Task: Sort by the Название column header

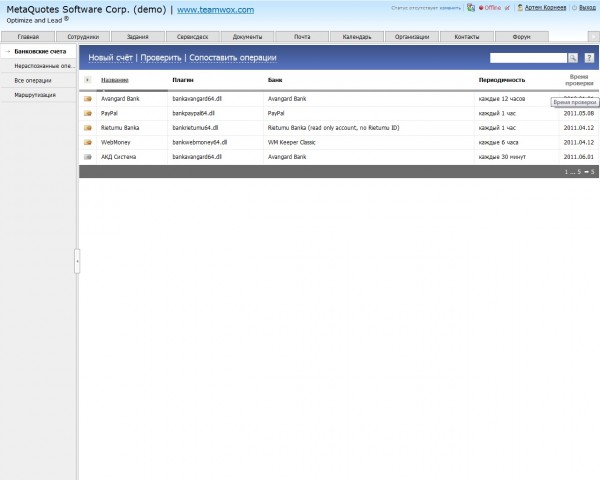Action: coord(115,80)
